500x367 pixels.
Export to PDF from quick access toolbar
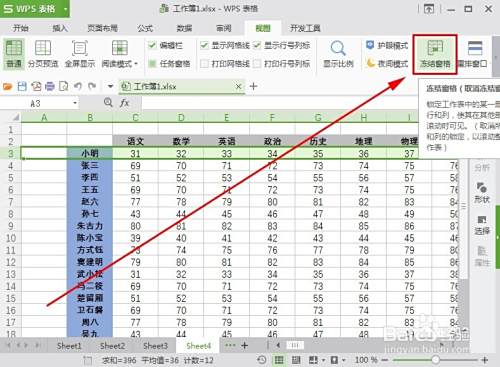pos(36,87)
